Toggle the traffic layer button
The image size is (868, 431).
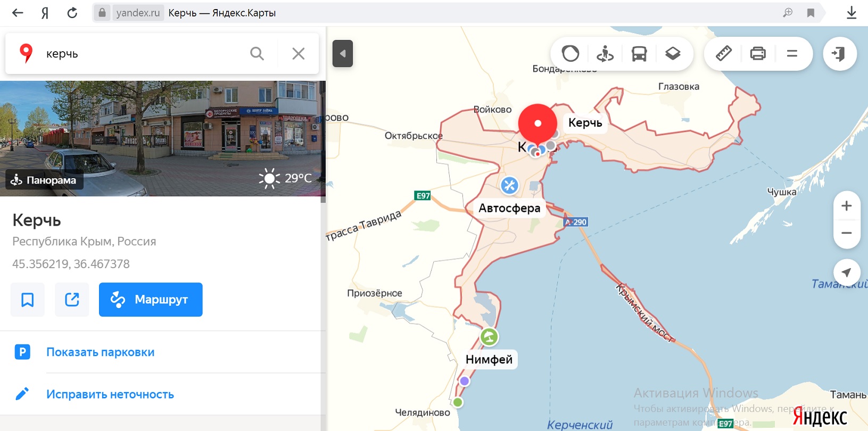click(571, 54)
